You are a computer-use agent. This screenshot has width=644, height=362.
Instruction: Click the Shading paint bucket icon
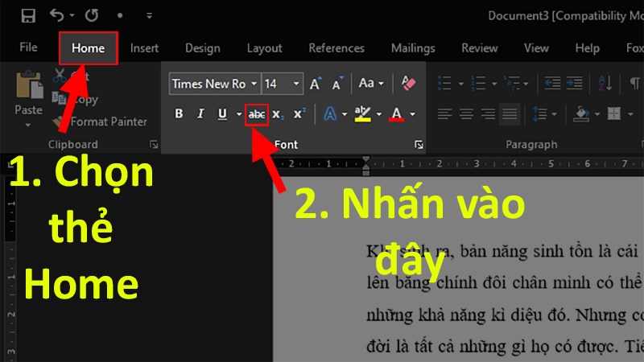coord(581,113)
